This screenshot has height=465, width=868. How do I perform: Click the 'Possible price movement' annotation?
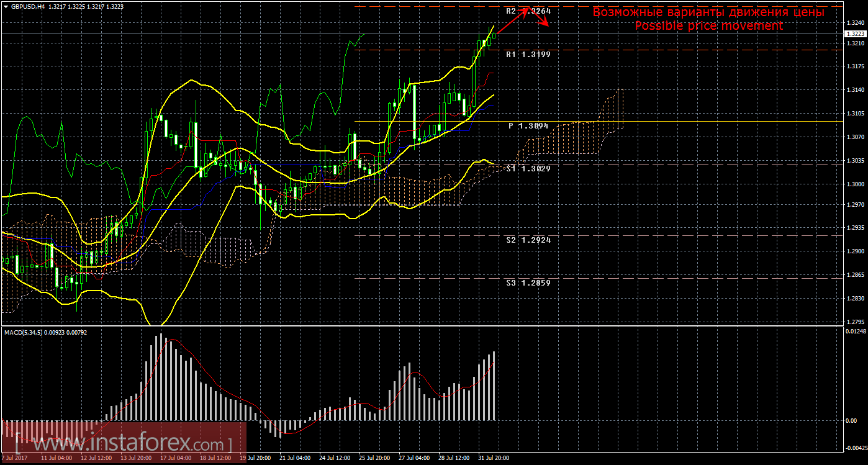click(x=708, y=26)
